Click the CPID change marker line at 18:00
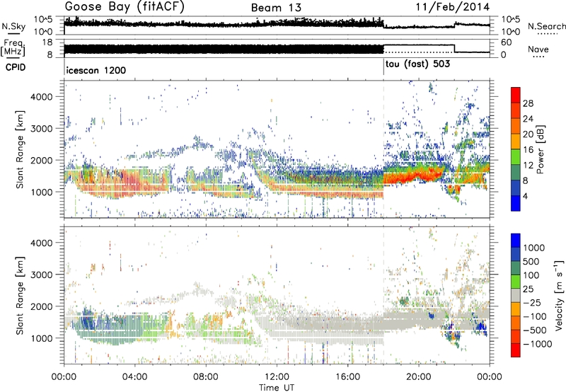Image resolution: width=566 pixels, height=392 pixels. [x=383, y=67]
